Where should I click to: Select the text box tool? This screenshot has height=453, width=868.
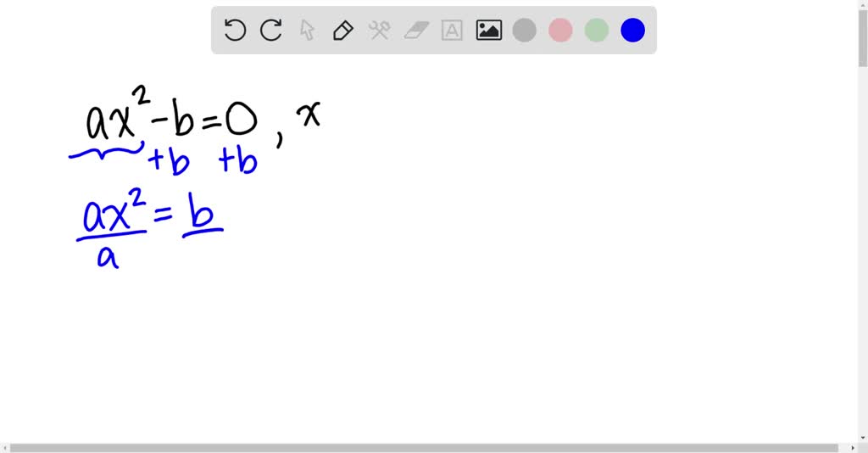pos(452,30)
